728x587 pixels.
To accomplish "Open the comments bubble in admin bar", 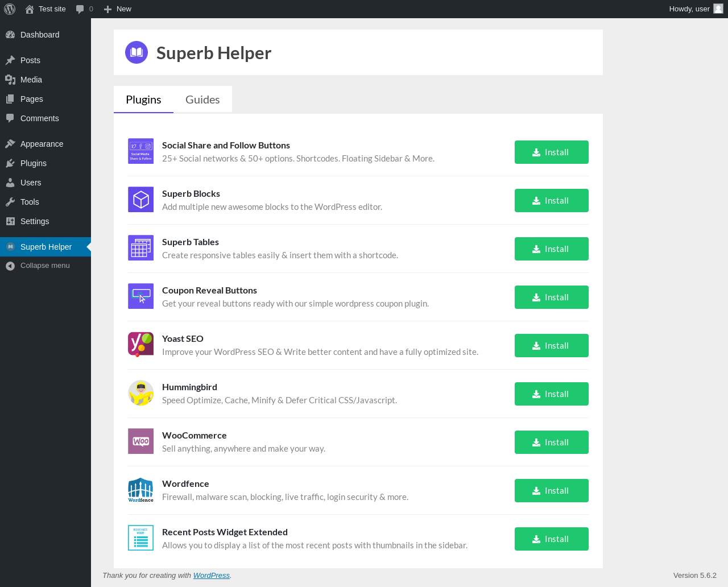I will click(x=80, y=9).
